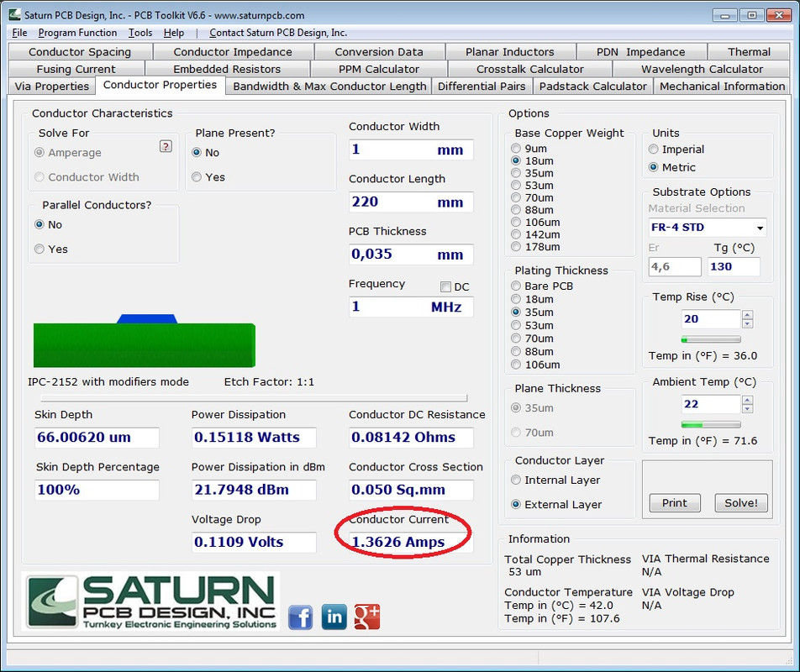
Task: Open the File menu
Action: (19, 33)
